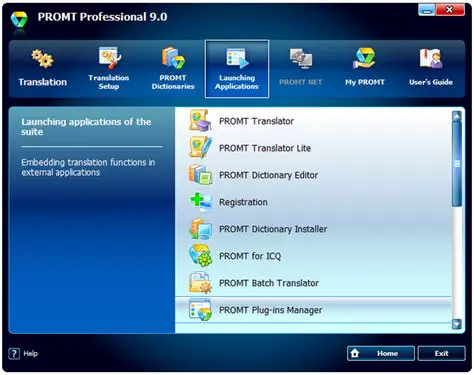Viewport: 474px width, 375px height.
Task: Click the PROMT Dictionary Installer icon
Action: point(200,229)
